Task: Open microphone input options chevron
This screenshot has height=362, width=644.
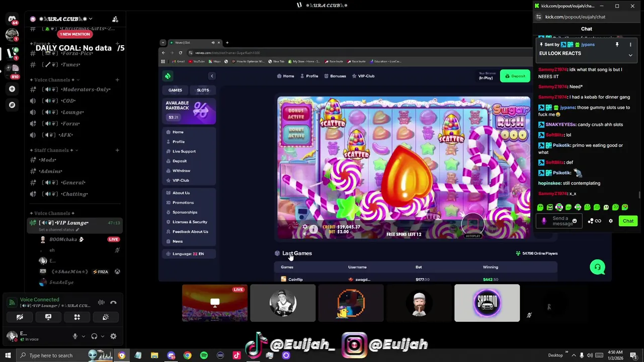Action: tap(83, 336)
